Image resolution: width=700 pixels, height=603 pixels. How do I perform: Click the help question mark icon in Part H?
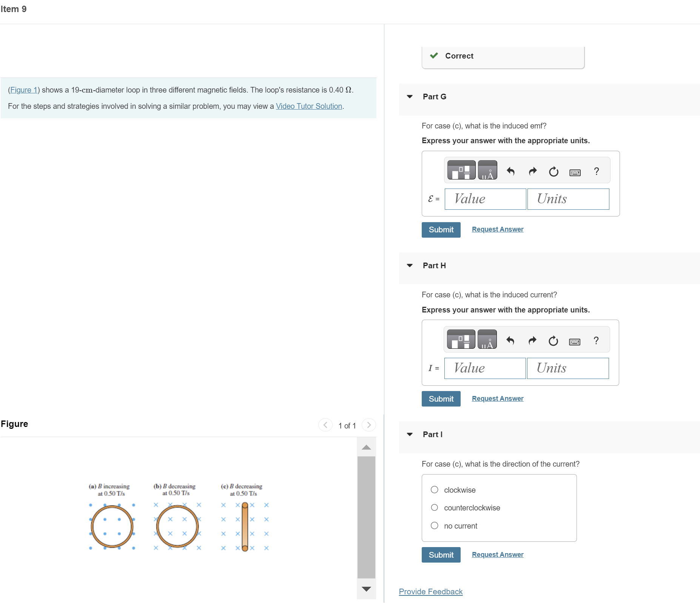click(x=596, y=340)
